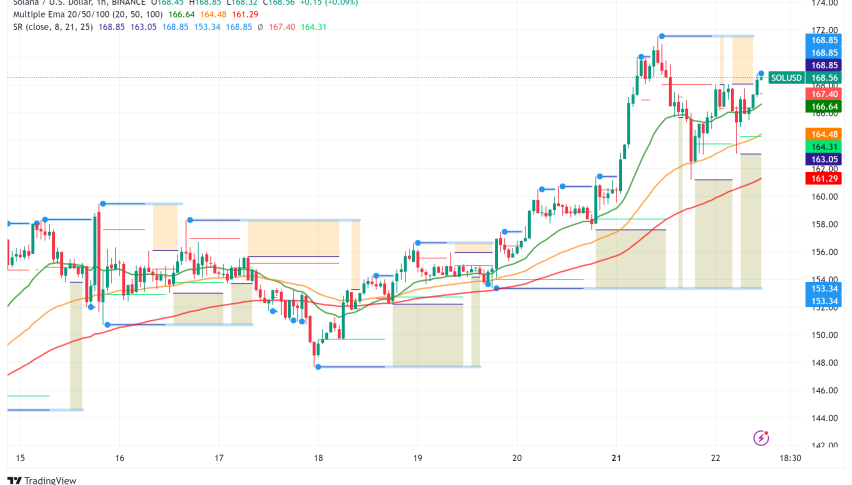852x485 pixels.
Task: Click the orange 164.48 label on price axis
Action: coord(824,134)
